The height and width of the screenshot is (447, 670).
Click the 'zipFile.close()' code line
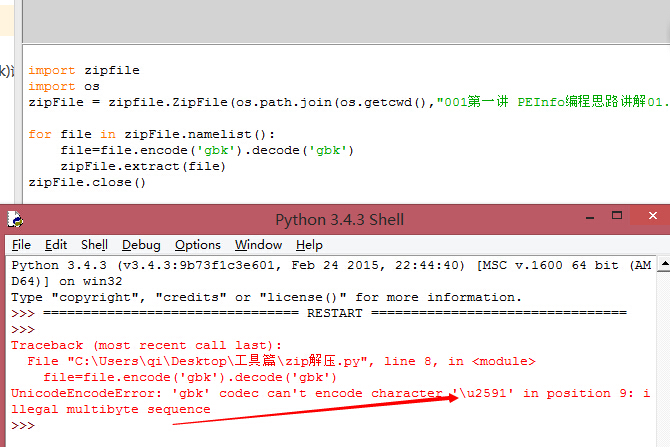(x=87, y=182)
